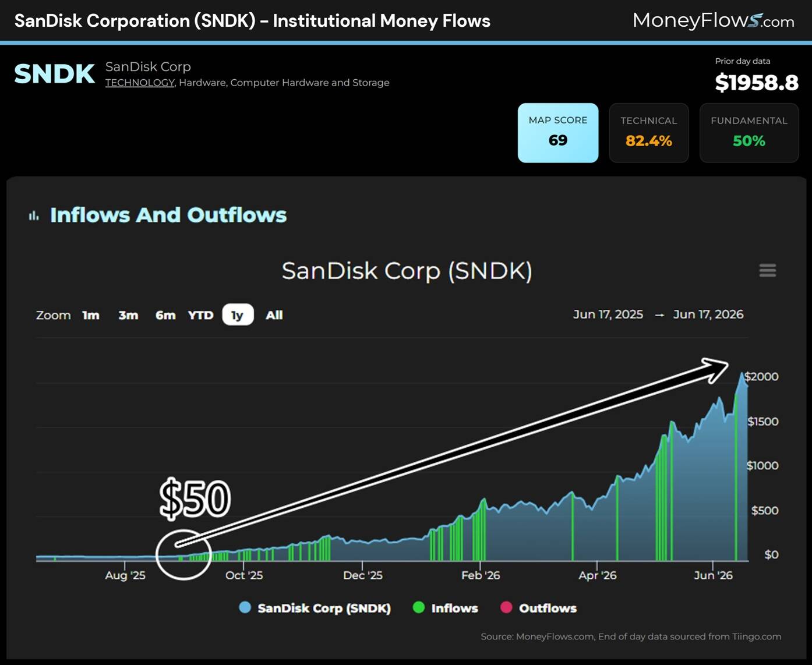The image size is (812, 665).
Task: Select the YTD zoom range
Action: click(200, 315)
